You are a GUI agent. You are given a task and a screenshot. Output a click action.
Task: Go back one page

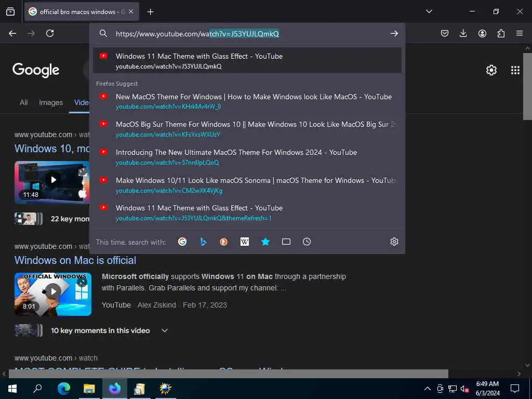click(12, 33)
